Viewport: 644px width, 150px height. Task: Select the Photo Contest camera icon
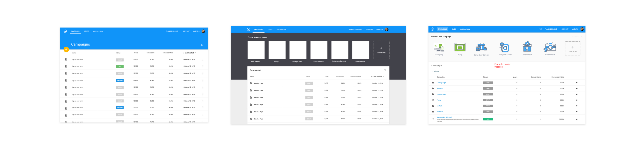point(549,47)
